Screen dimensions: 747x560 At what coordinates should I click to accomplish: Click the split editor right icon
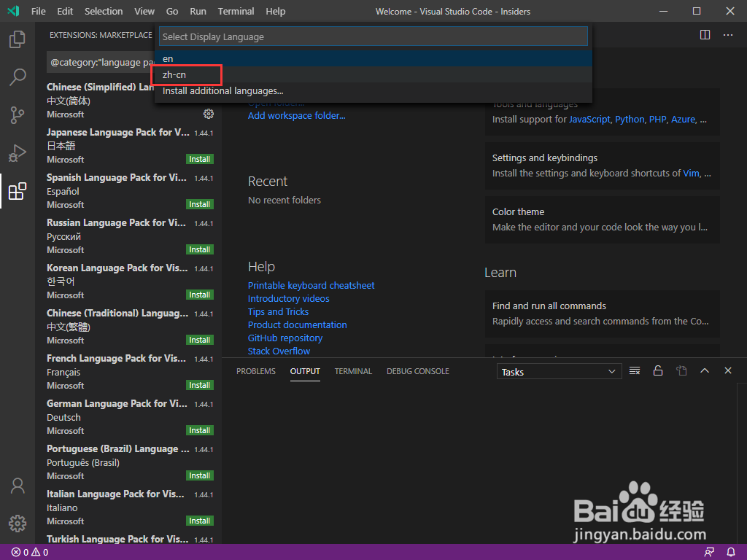705,35
